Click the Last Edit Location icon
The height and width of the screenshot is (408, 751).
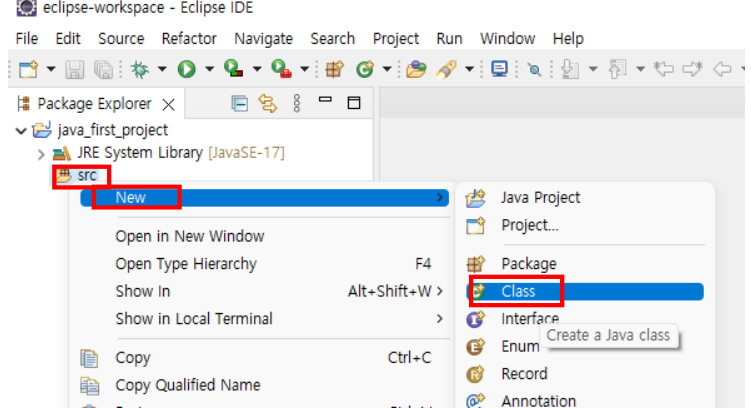[664, 69]
